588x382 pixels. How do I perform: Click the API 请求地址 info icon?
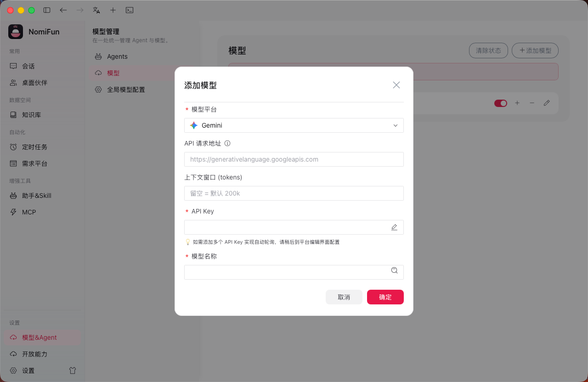click(227, 143)
